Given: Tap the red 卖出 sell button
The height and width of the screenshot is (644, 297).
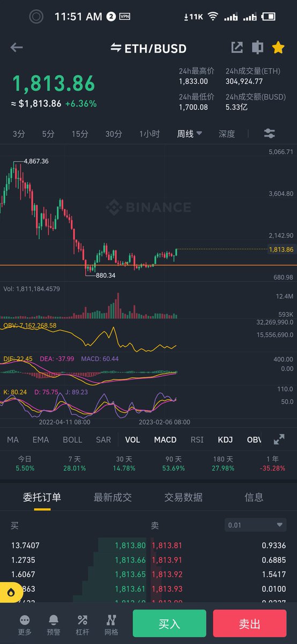Looking at the screenshot, I should point(250,624).
